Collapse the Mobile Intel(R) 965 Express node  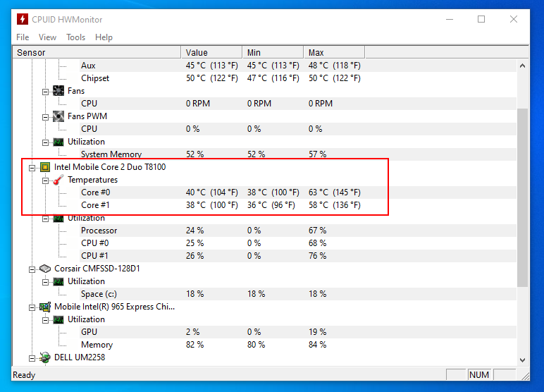[32, 307]
